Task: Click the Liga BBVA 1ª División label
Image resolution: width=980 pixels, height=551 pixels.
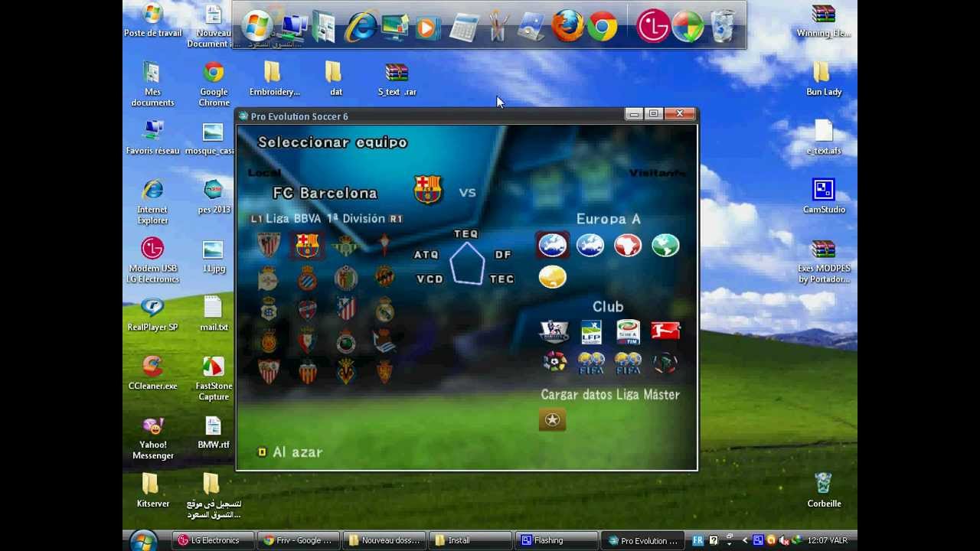Action: [x=325, y=219]
